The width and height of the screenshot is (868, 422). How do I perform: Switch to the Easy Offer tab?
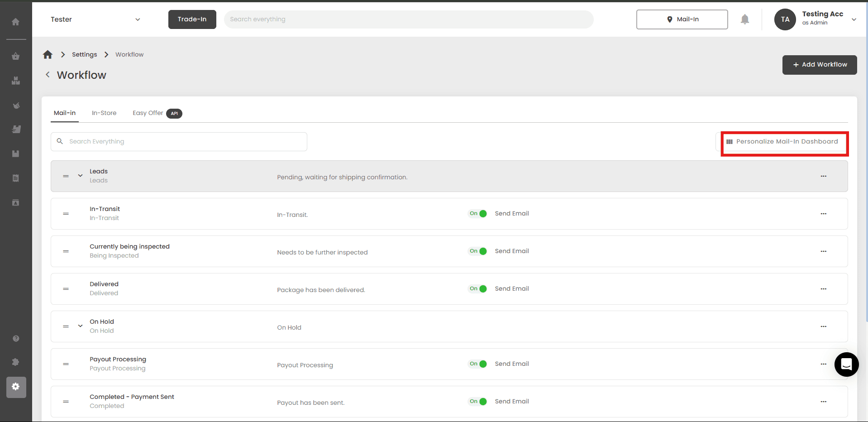[x=157, y=113]
